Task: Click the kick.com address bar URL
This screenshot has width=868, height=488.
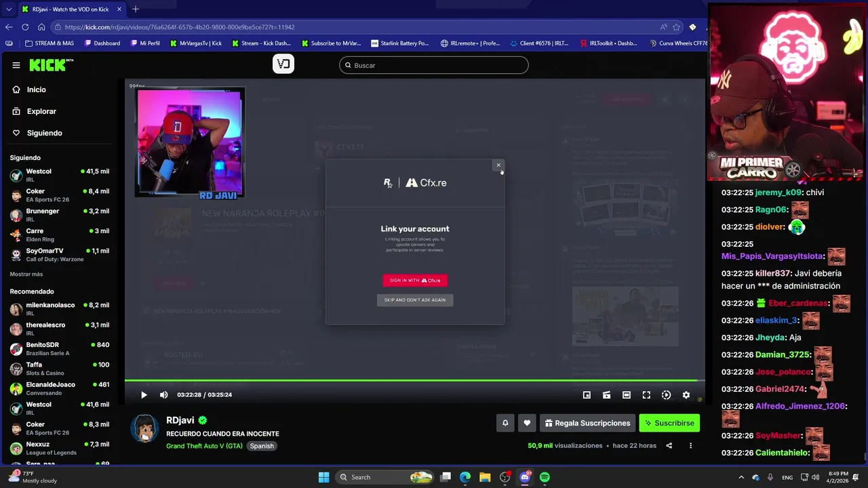Action: (180, 27)
